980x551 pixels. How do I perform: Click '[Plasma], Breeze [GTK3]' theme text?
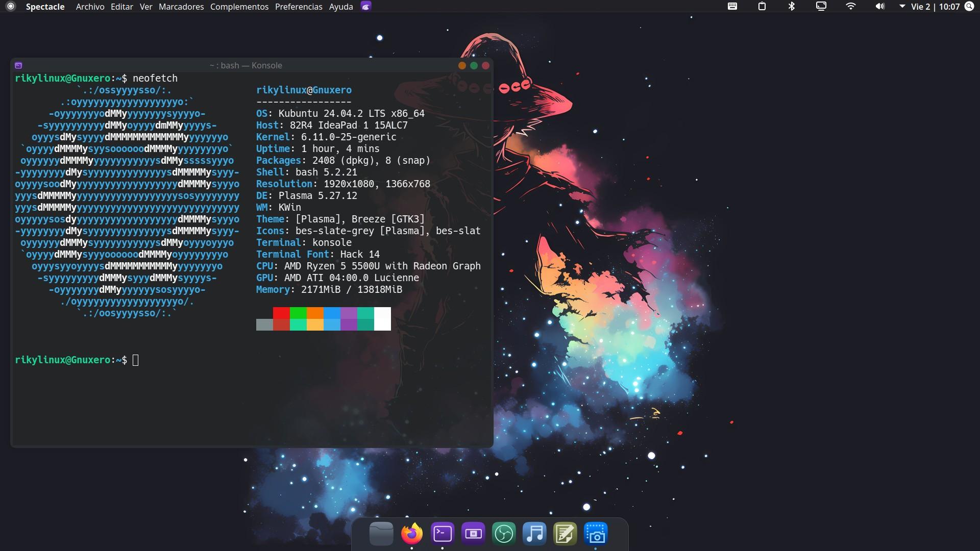(360, 219)
